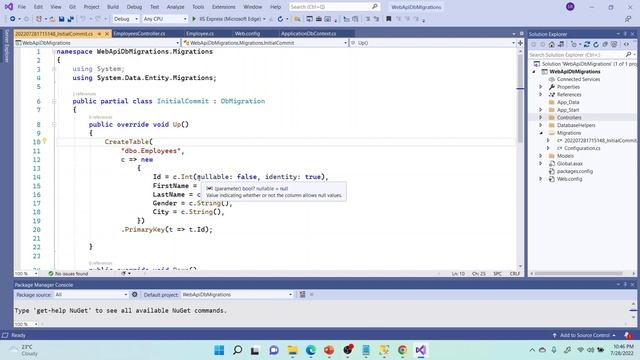Open Package source dropdown
The width and height of the screenshot is (640, 360).
91,294
